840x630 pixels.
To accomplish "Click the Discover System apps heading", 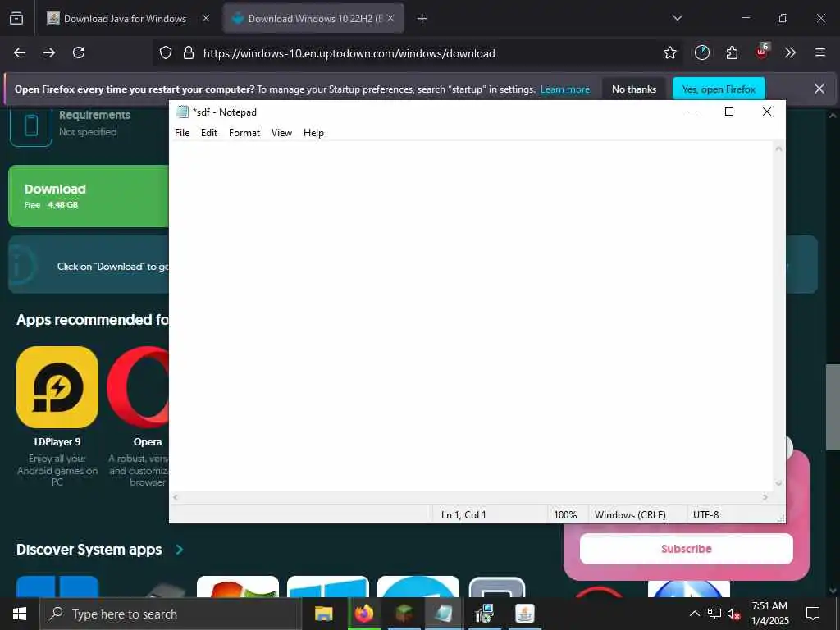I will [x=89, y=550].
